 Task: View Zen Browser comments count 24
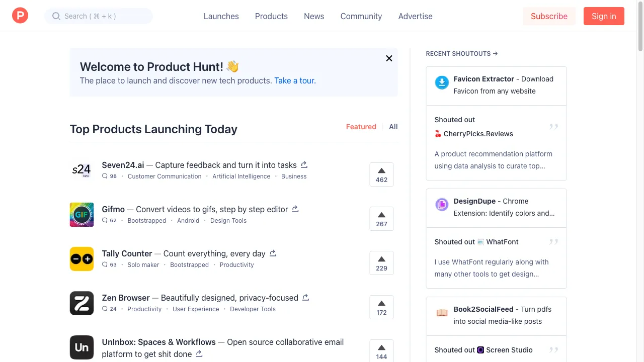[109, 309]
